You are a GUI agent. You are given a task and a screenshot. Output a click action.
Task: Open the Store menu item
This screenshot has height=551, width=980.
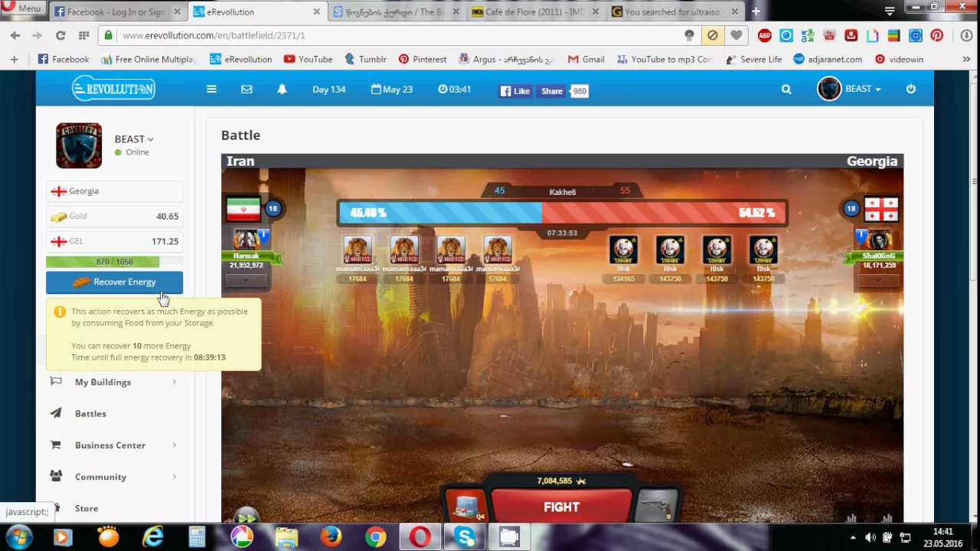pyautogui.click(x=87, y=508)
